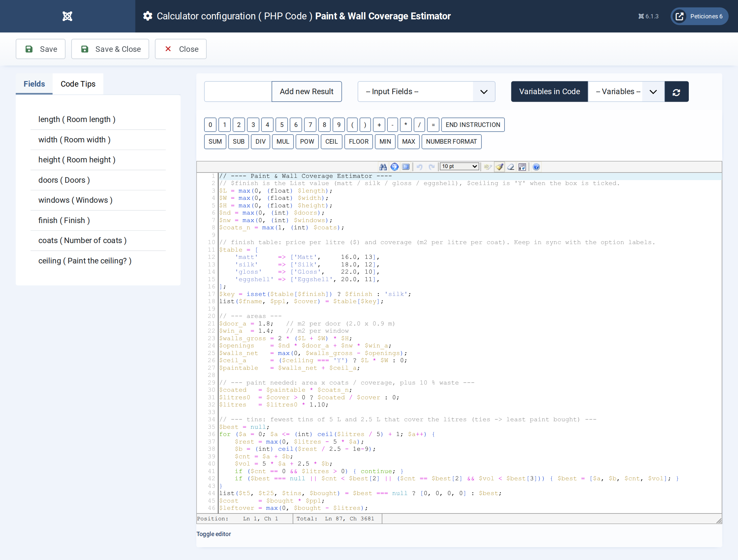
Task: Click the equals sign operator button
Action: (x=433, y=125)
